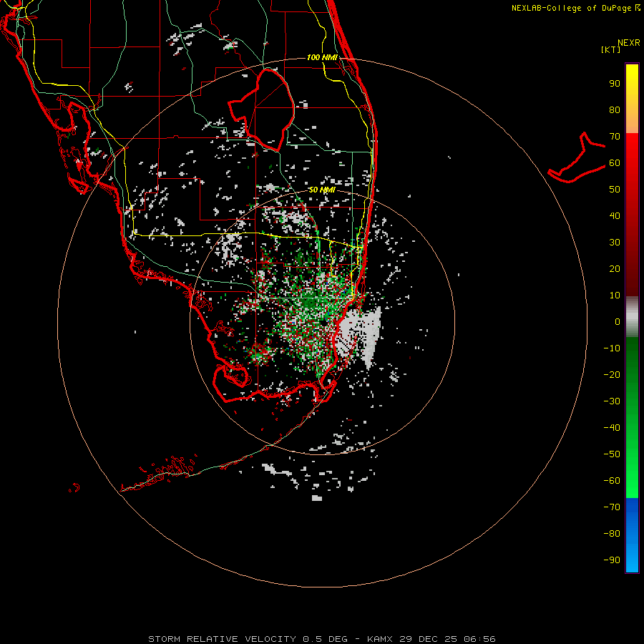Click the 20 value on velocity scale
The image size is (644, 644).
[x=615, y=268]
